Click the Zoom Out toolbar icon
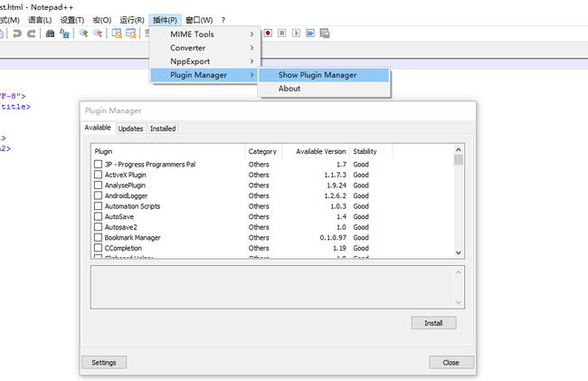Viewport: 588px width, 381px height. 98,33
